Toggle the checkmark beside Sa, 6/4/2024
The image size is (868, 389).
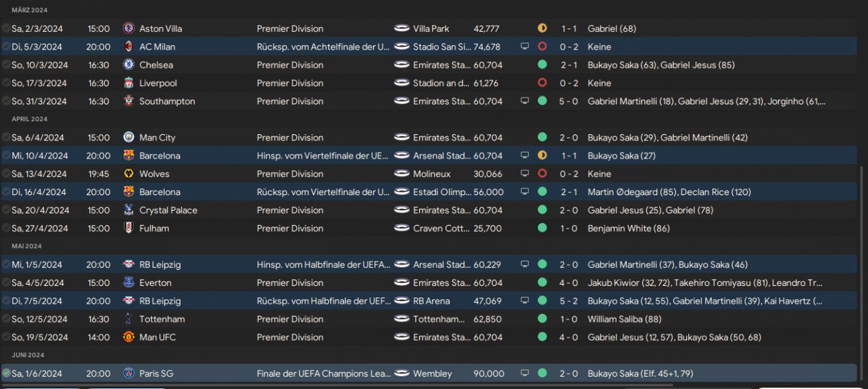pyautogui.click(x=6, y=138)
